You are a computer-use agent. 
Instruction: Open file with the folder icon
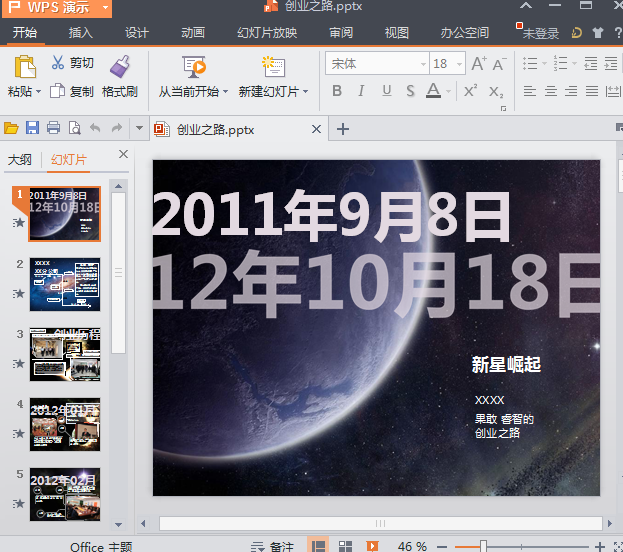tap(11, 128)
